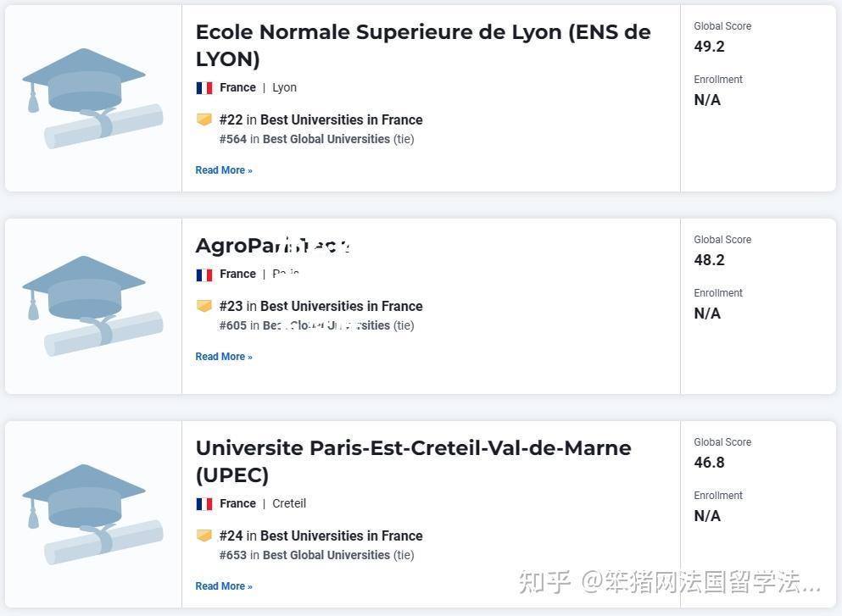Click the France flag icon beside Lyon
The width and height of the screenshot is (842, 616).
tap(204, 87)
